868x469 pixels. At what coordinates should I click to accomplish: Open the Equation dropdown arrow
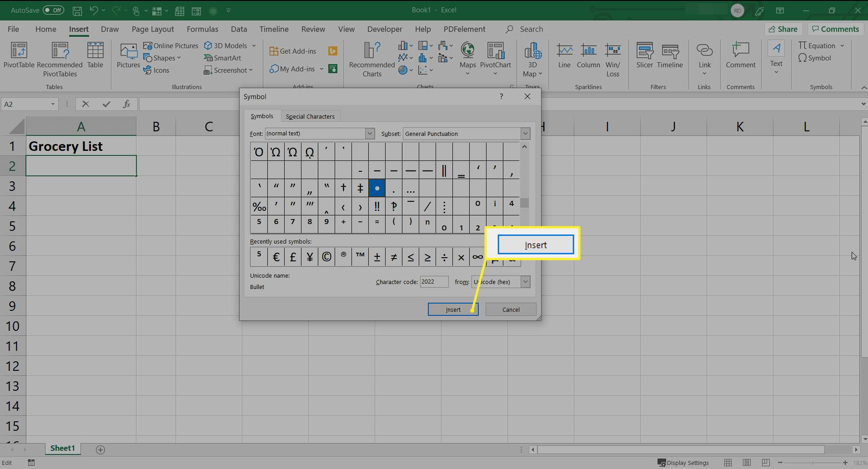pos(842,45)
